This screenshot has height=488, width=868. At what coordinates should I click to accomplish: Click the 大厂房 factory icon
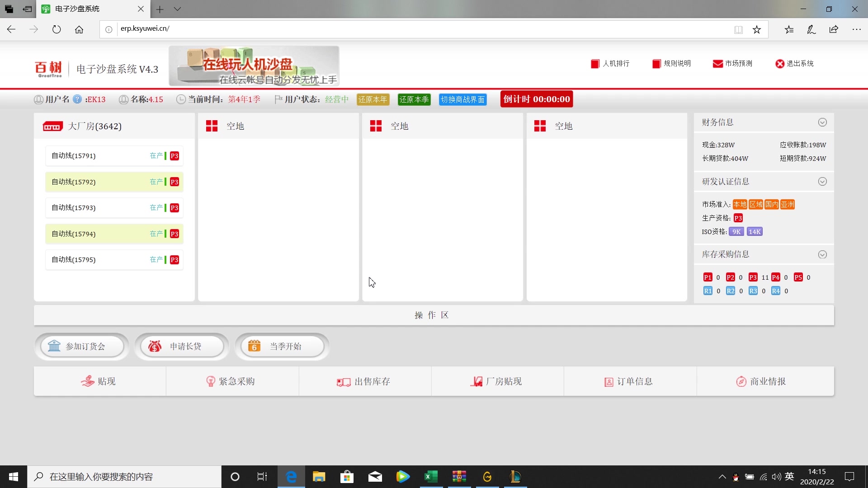(x=52, y=127)
